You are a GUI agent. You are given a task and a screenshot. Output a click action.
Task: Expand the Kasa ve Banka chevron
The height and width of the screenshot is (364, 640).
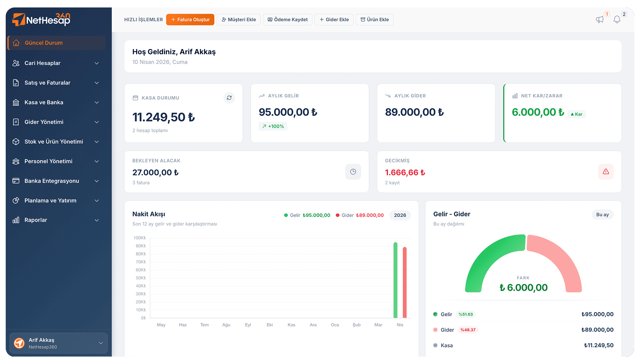coord(97,102)
